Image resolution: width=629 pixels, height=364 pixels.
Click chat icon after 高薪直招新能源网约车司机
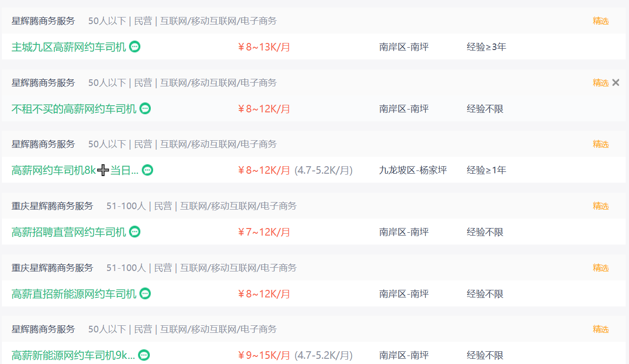coord(145,294)
